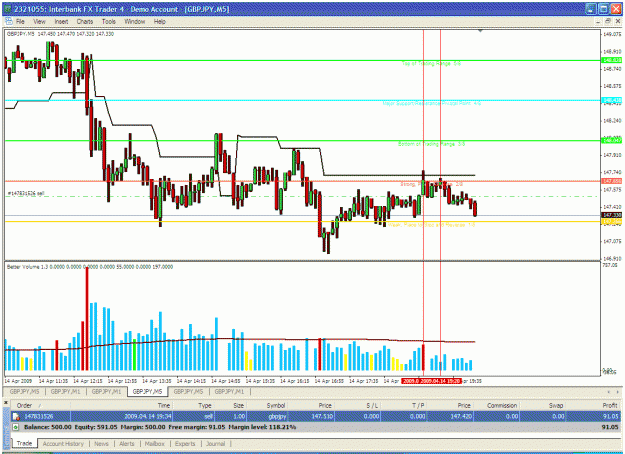Viewport: 625px width, 454px height.
Task: Sort by the Swap column header
Action: point(541,405)
